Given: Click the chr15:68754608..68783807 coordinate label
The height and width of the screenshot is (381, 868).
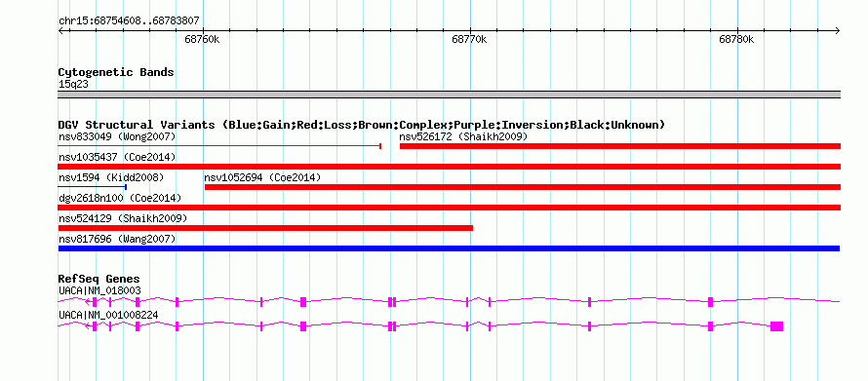Looking at the screenshot, I should 129,21.
